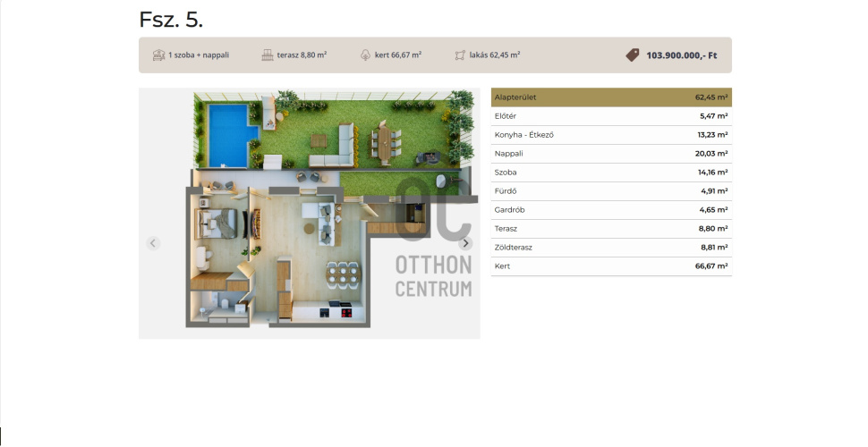
Task: Show the previous floor plan image
Action: coord(153,243)
